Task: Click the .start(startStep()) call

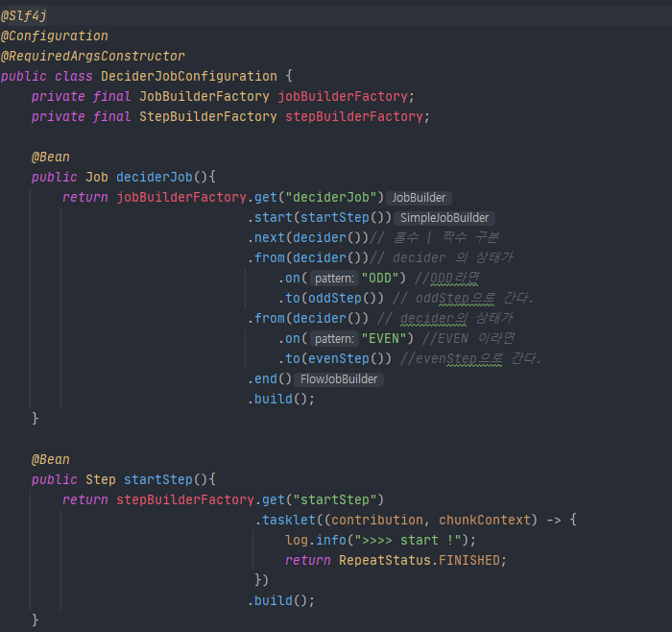Action: pos(320,217)
